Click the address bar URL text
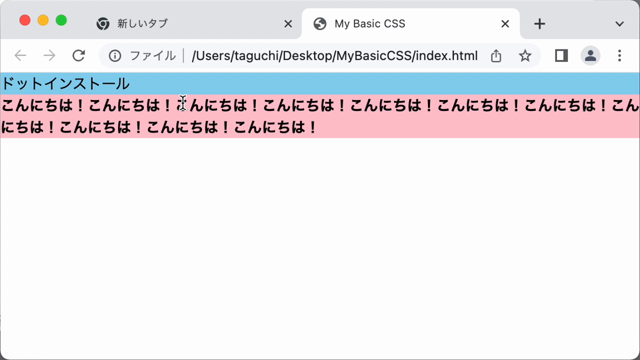640x360 pixels. pyautogui.click(x=335, y=56)
